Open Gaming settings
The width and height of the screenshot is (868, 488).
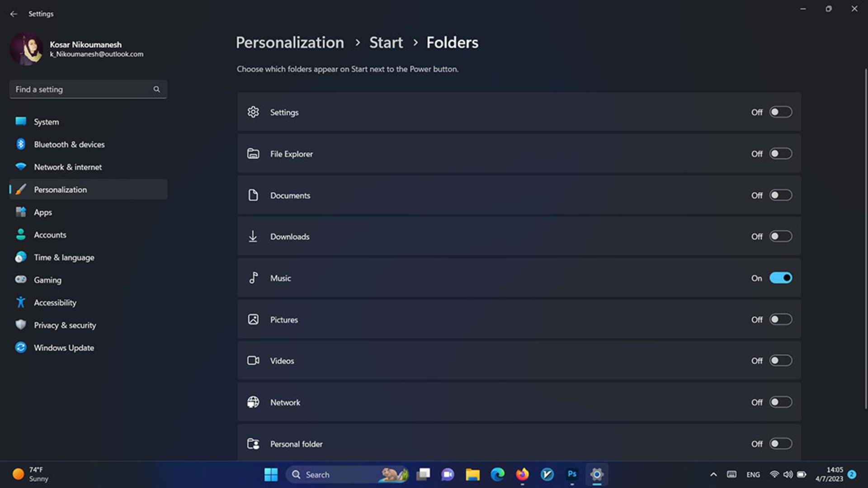(47, 280)
